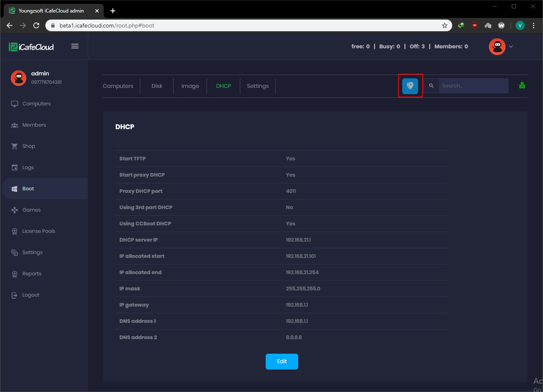
Task: Switch to the Image tab
Action: coord(190,86)
